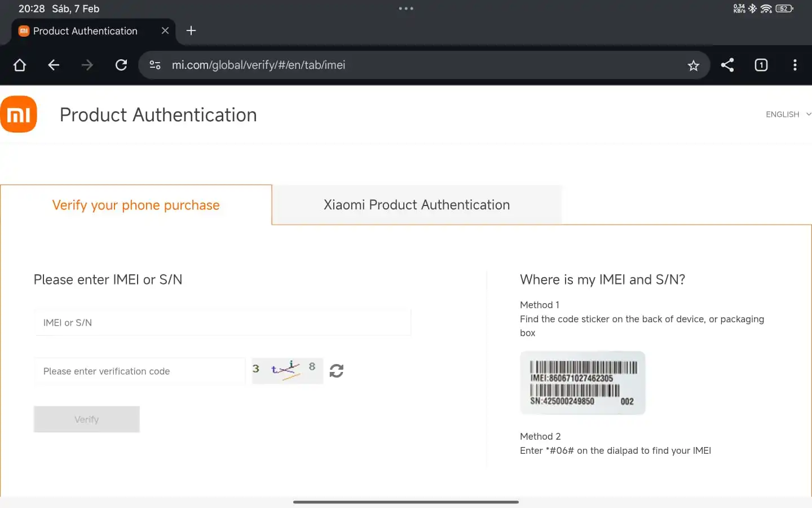Go back with the left arrow
812x508 pixels.
[x=54, y=65]
